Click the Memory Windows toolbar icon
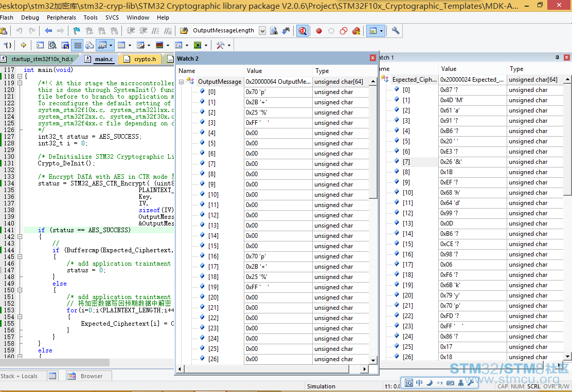Viewport: 572px width, 392px height. pyautogui.click(x=121, y=45)
